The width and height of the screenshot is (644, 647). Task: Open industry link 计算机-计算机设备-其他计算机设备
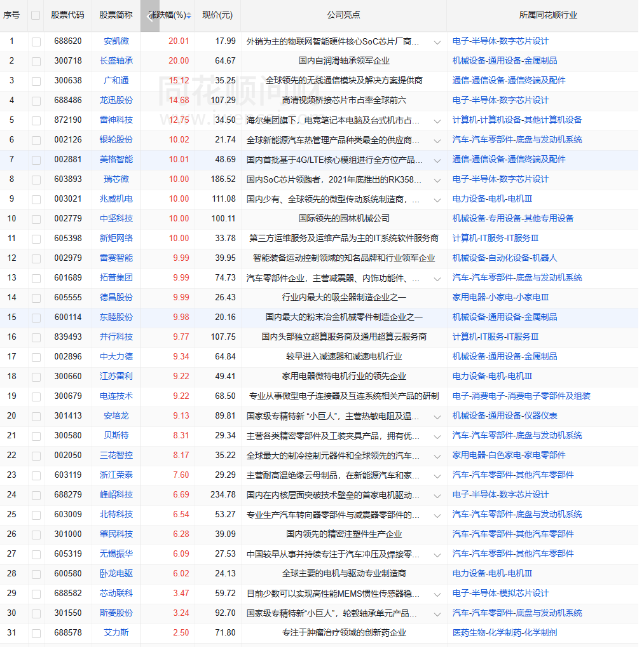pyautogui.click(x=517, y=120)
